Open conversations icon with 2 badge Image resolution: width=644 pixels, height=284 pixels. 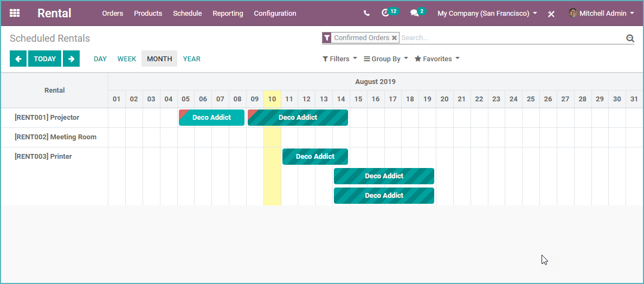click(418, 12)
